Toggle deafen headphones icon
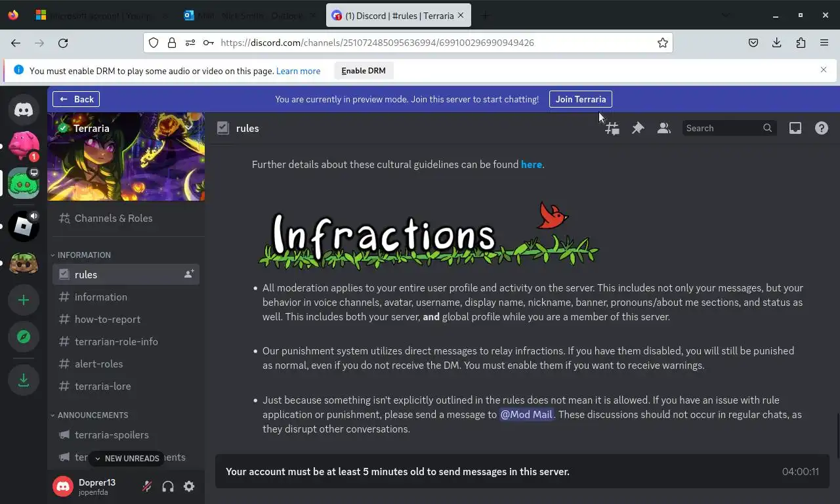The image size is (840, 504). [x=168, y=486]
